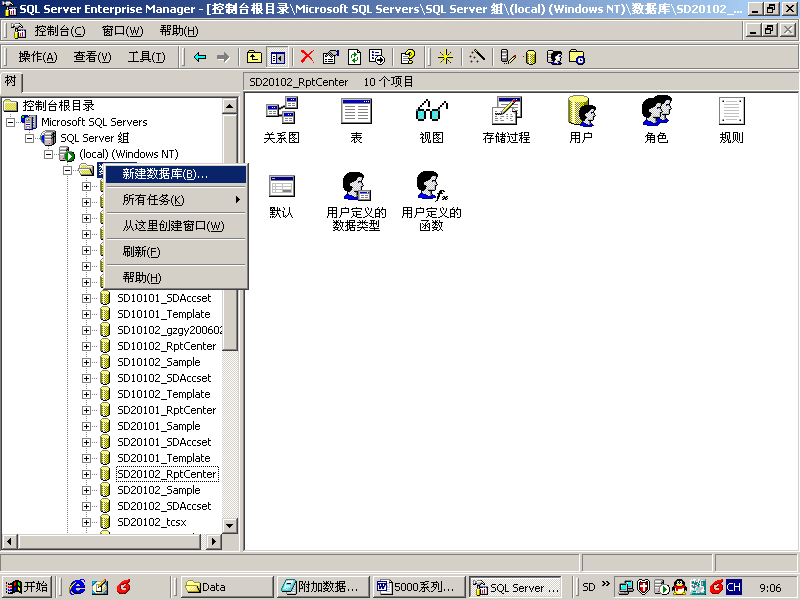Collapse the SQL Server 组 node

pos(30,138)
